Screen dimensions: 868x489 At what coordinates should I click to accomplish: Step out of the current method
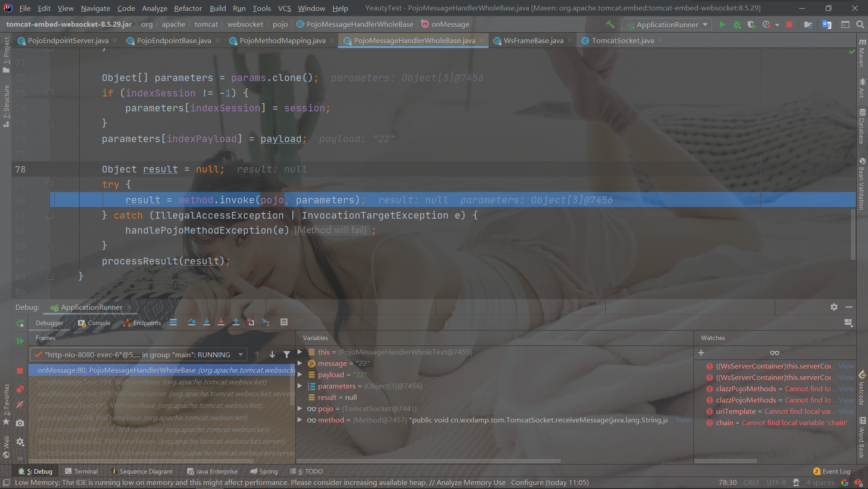coord(236,322)
